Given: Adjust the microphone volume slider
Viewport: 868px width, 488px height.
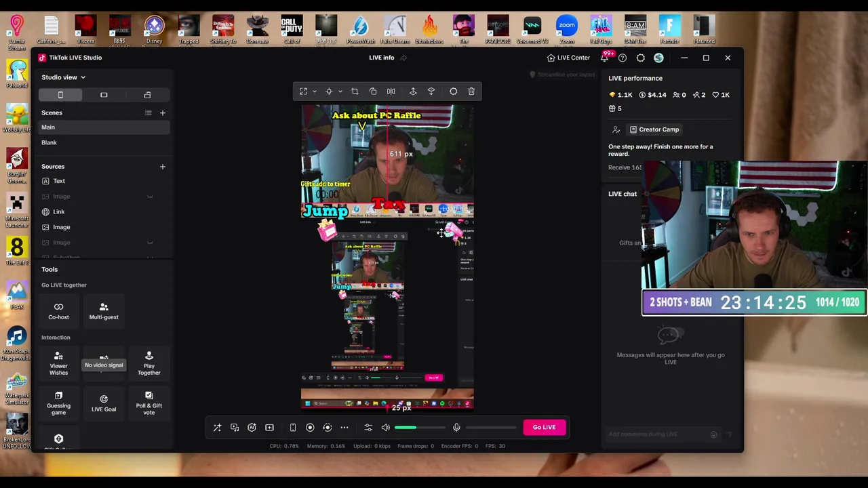Looking at the screenshot, I should click(491, 428).
